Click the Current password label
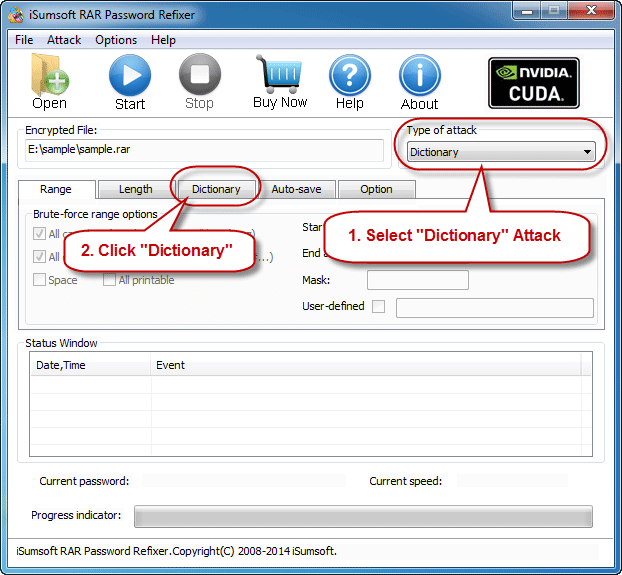The height and width of the screenshot is (575, 622). tap(84, 481)
